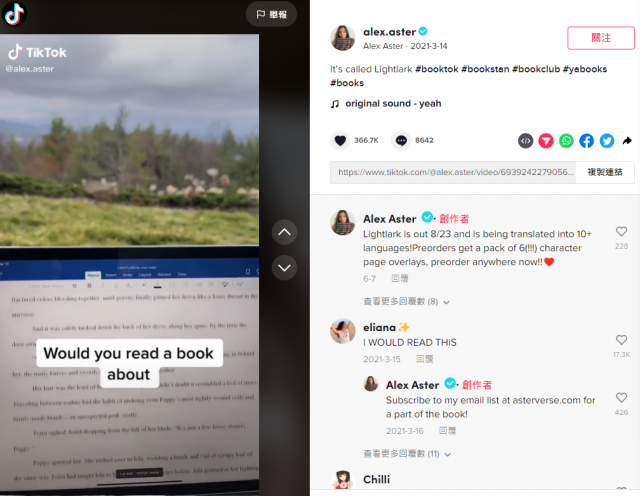The height and width of the screenshot is (496, 640).
Task: Go to previous video with up chevron
Action: 284,232
